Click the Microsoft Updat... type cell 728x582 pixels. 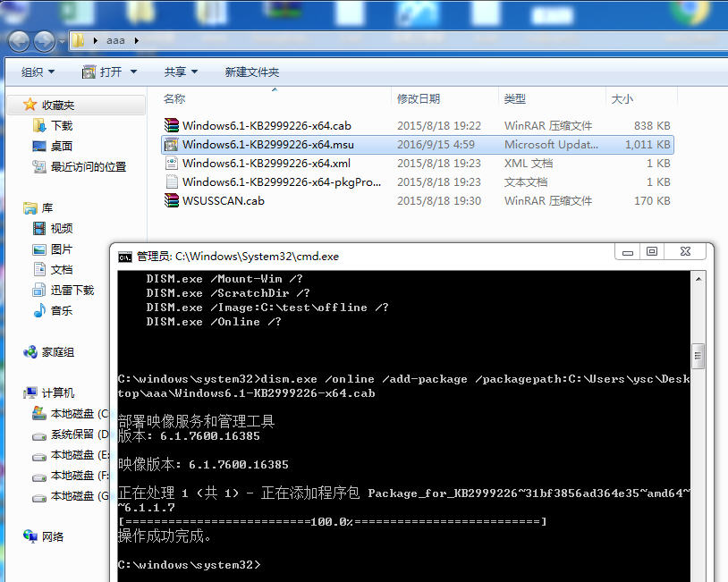pyautogui.click(x=551, y=144)
